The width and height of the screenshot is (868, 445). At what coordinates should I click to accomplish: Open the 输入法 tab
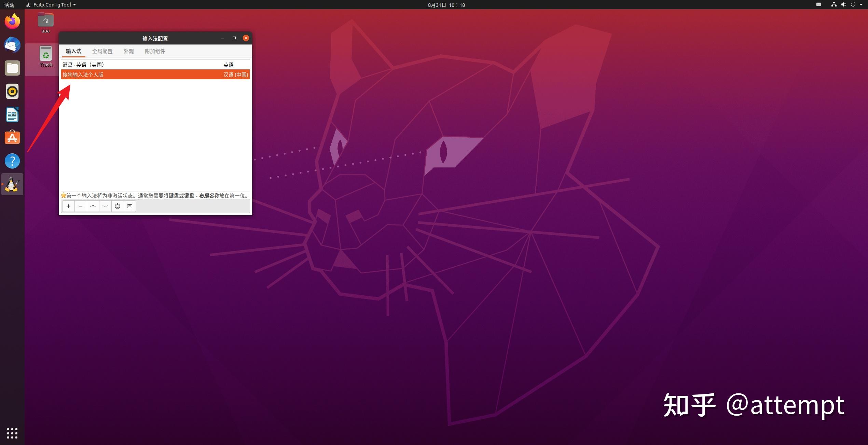73,52
